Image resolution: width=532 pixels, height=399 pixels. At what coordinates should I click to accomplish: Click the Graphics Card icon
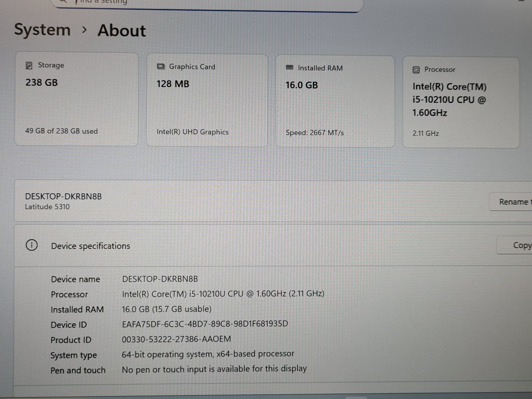pyautogui.click(x=161, y=67)
